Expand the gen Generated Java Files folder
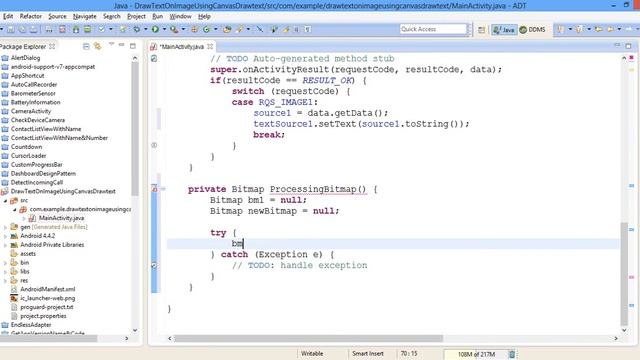The height and width of the screenshot is (360, 640). (x=5, y=227)
